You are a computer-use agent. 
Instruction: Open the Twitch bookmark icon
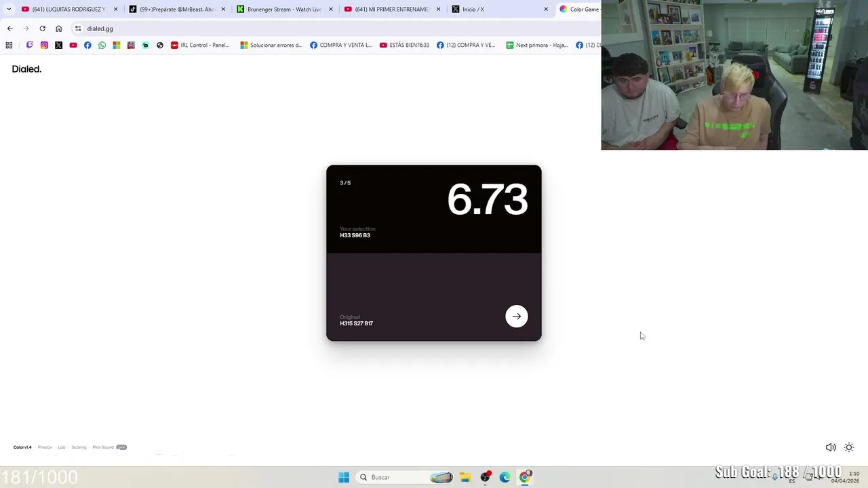(30, 45)
